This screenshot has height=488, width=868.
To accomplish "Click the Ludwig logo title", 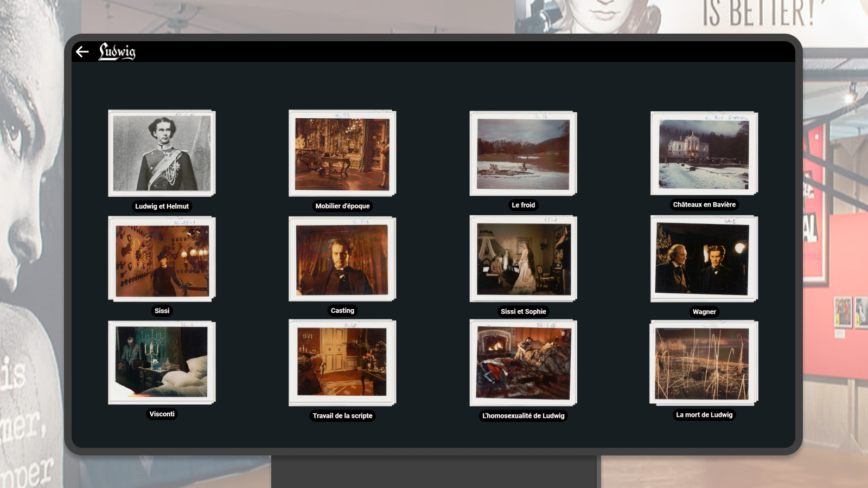I will pos(117,52).
